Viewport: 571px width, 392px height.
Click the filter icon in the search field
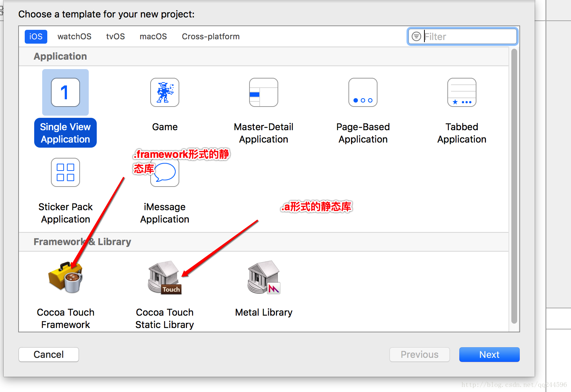click(x=416, y=36)
